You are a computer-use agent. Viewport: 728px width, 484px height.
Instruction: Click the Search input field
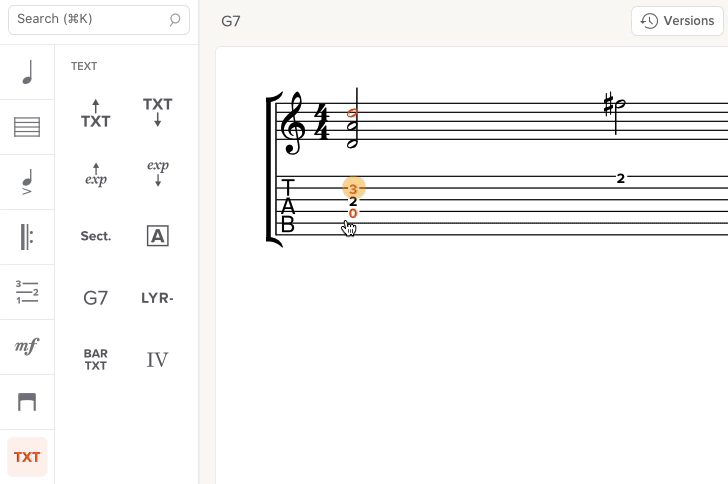[x=90, y=19]
